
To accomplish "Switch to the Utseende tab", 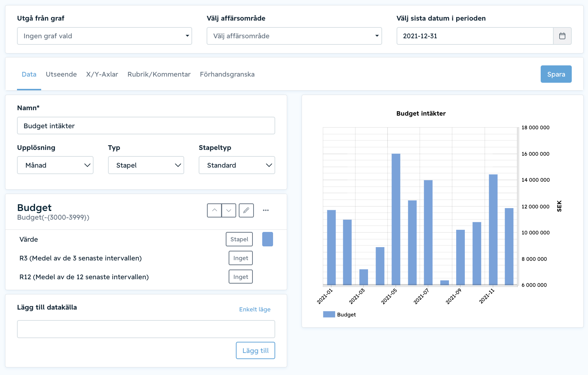I will click(61, 74).
